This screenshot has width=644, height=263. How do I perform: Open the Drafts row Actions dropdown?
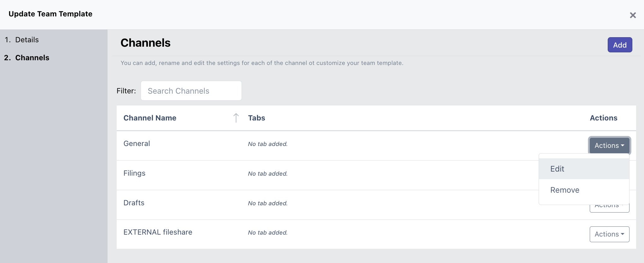click(x=609, y=208)
